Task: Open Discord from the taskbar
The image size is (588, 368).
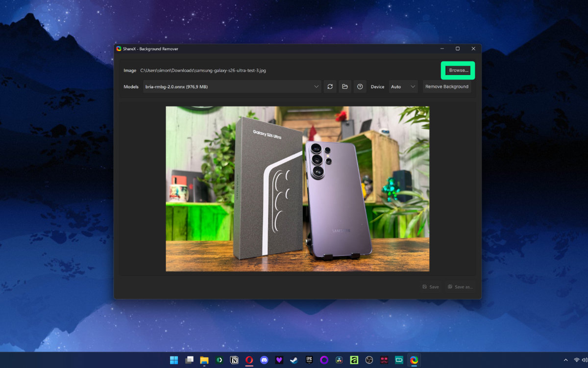Action: tap(265, 360)
